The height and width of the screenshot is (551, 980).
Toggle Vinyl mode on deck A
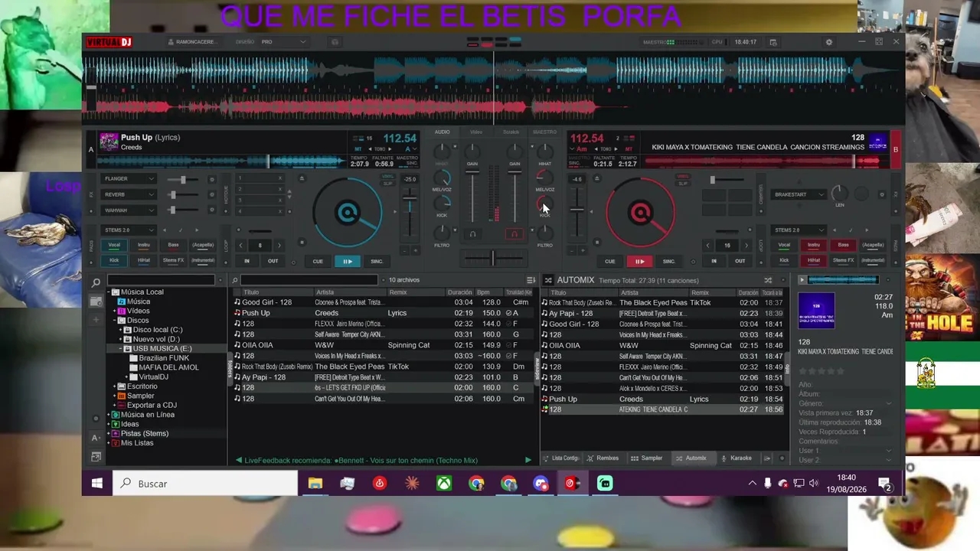(x=387, y=176)
